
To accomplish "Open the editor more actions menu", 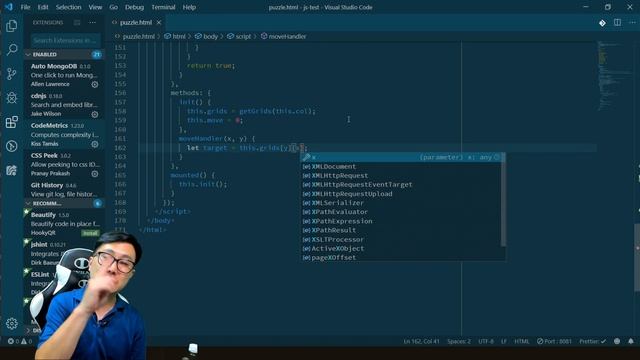I will coord(632,23).
